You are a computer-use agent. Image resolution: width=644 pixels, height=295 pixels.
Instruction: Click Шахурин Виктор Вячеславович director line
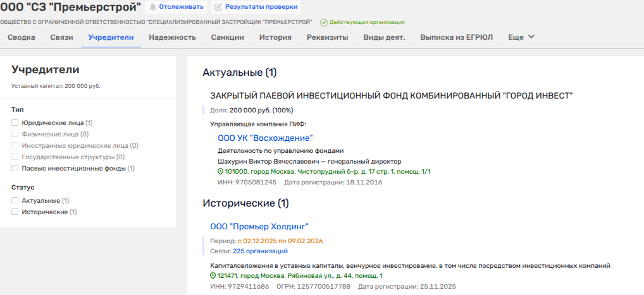309,162
